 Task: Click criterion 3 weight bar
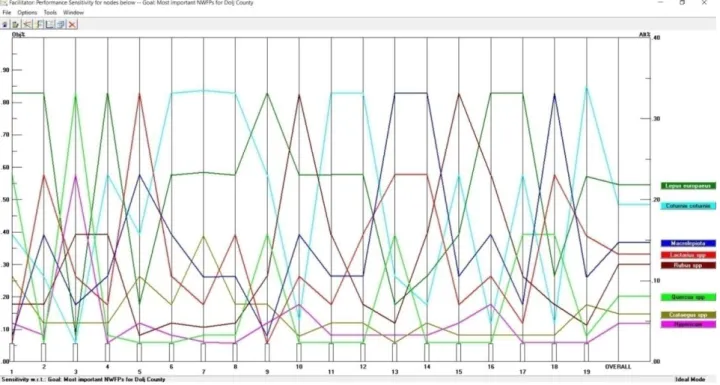[75, 352]
